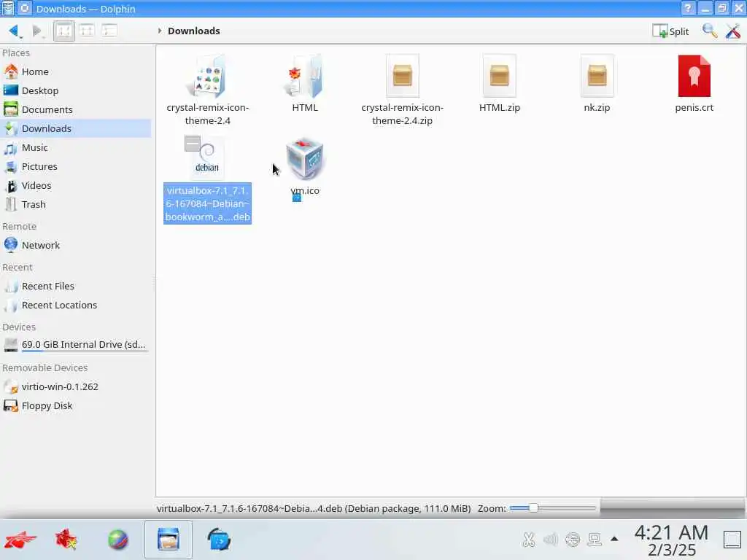Click the Removable Devices section header
Image resolution: width=747 pixels, height=560 pixels.
pyautogui.click(x=44, y=368)
